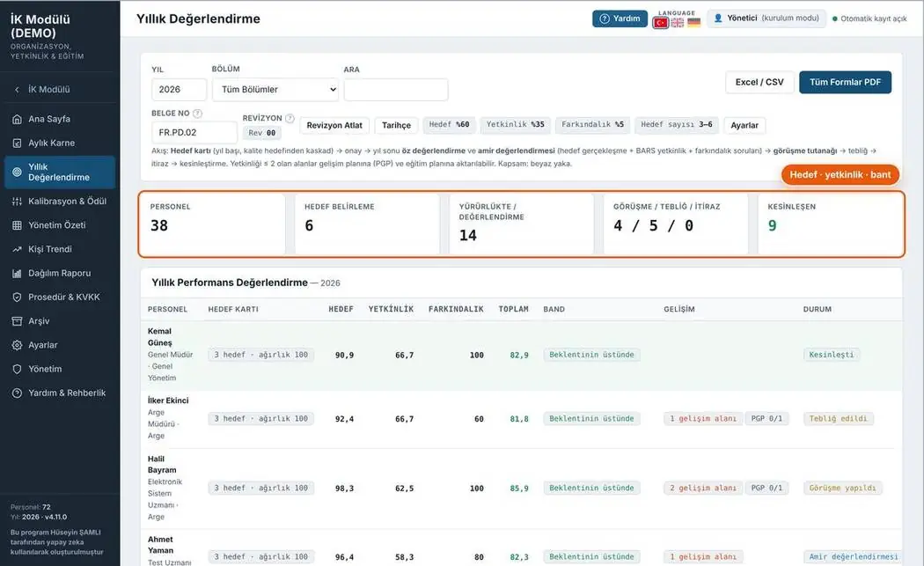Click the Arşiv archive box icon
The width and height of the screenshot is (924, 566).
17,321
